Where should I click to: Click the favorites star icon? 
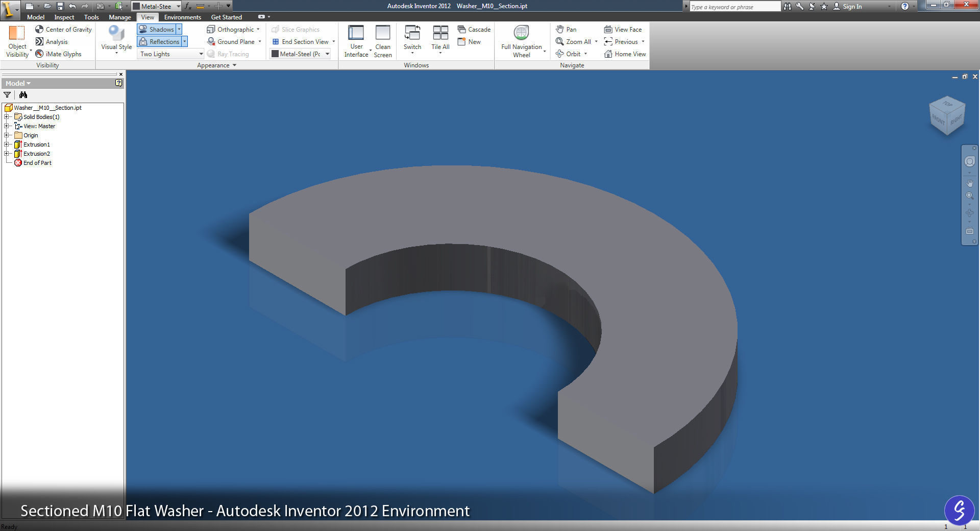pos(823,6)
